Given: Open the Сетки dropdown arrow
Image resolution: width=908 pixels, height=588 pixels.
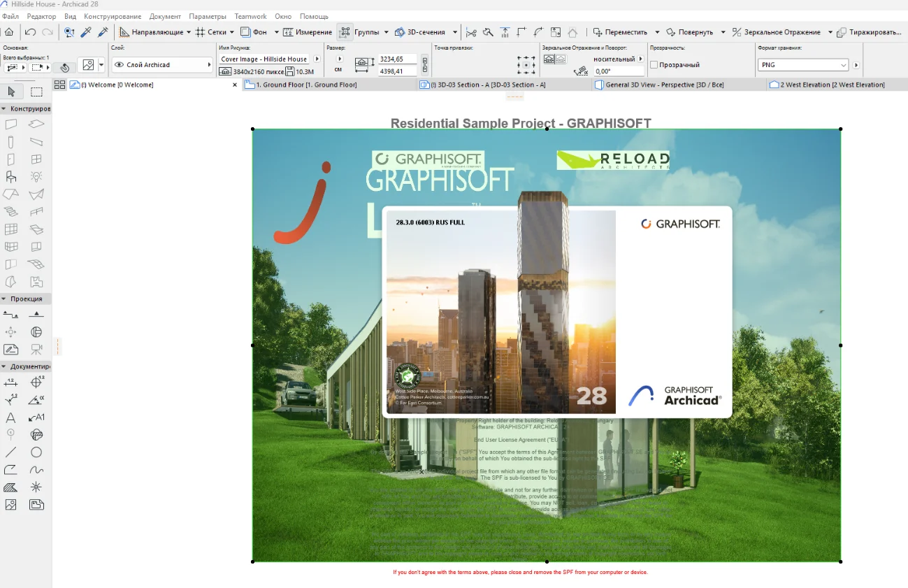Looking at the screenshot, I should [232, 32].
